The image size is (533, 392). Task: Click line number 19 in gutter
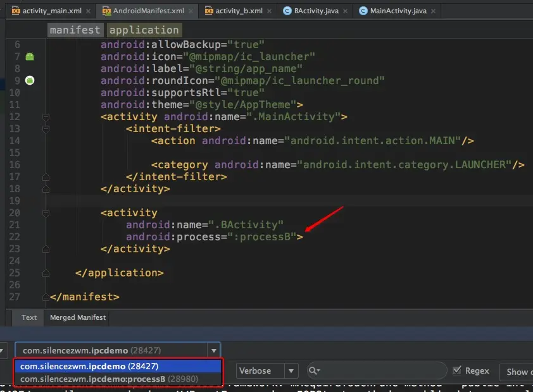[x=15, y=201]
